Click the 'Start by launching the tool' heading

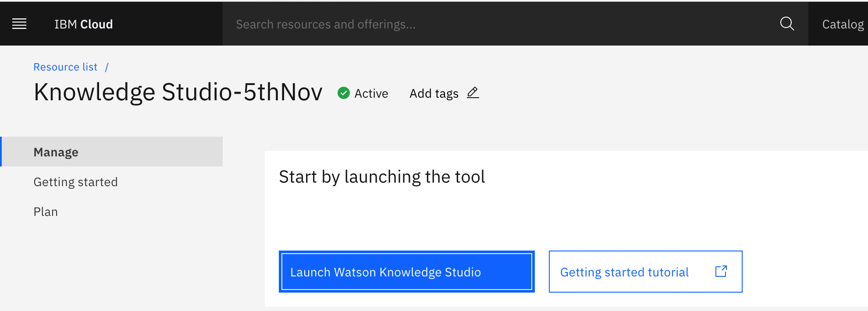382,177
